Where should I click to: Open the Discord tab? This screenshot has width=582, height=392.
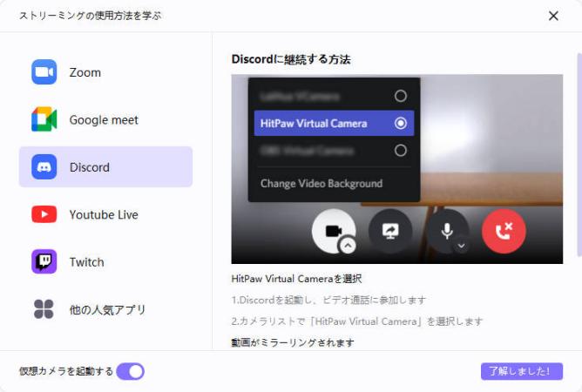[x=105, y=166]
